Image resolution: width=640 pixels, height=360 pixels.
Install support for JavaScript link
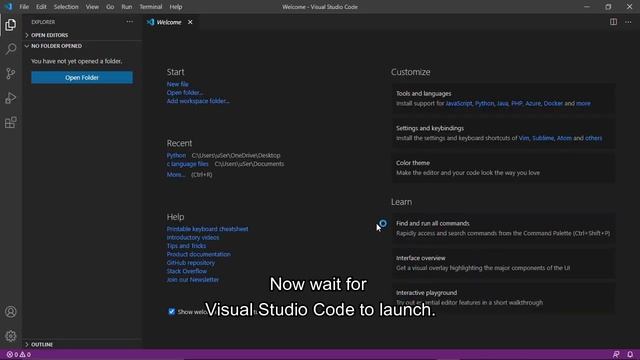click(459, 103)
